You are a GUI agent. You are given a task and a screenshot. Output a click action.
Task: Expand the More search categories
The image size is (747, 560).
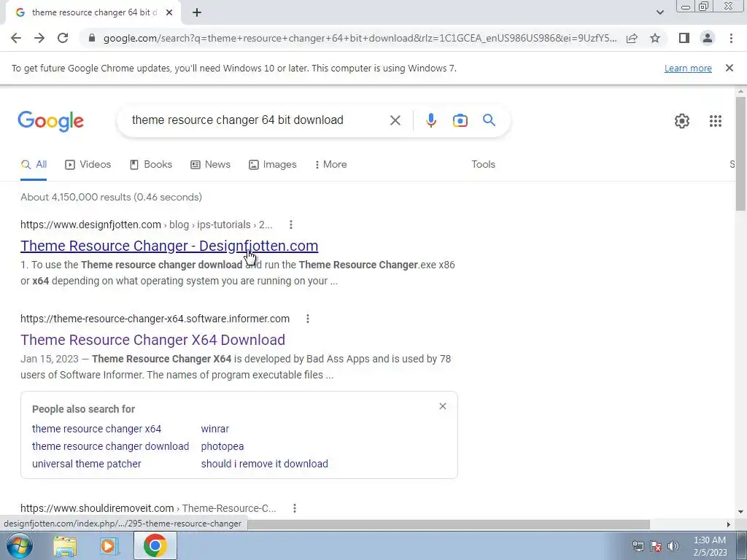coord(330,164)
